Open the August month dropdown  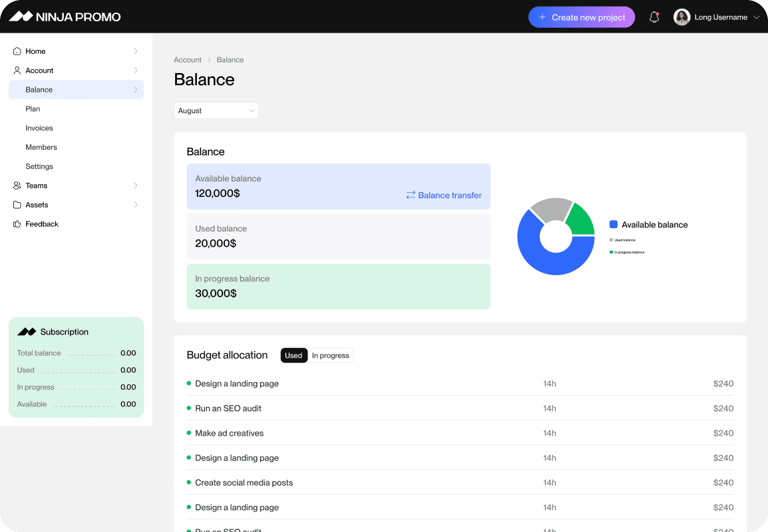pyautogui.click(x=216, y=110)
